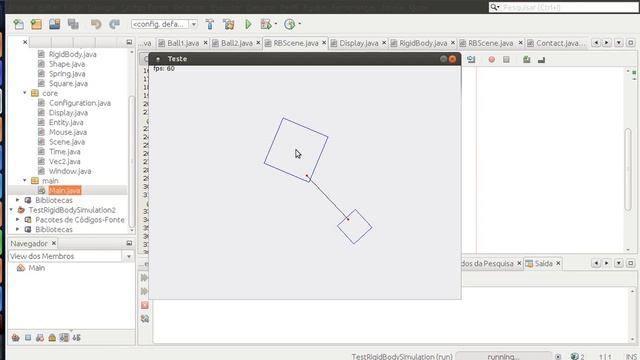Click the Redo arrow icon
The width and height of the screenshot is (640, 360).
point(114,24)
